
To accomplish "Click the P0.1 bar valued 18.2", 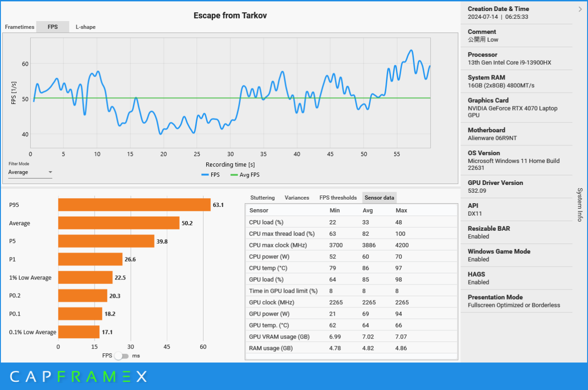I will point(80,314).
